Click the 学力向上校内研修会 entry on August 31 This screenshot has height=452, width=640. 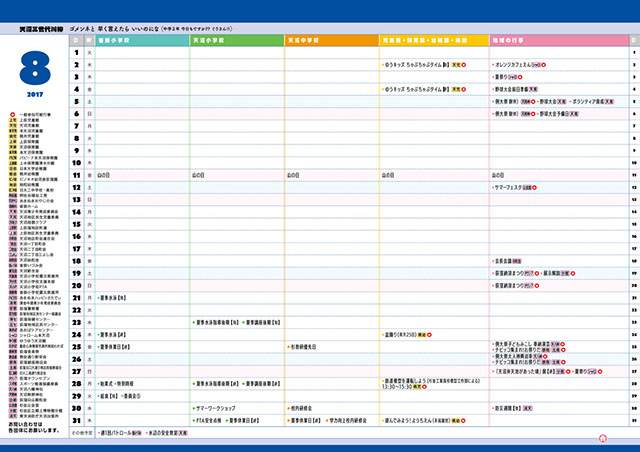346,420
